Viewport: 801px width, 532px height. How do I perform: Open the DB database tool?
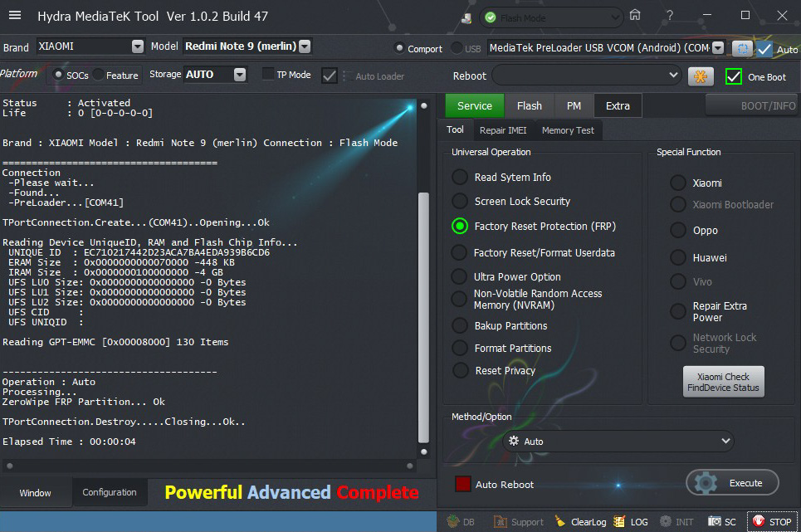click(461, 522)
